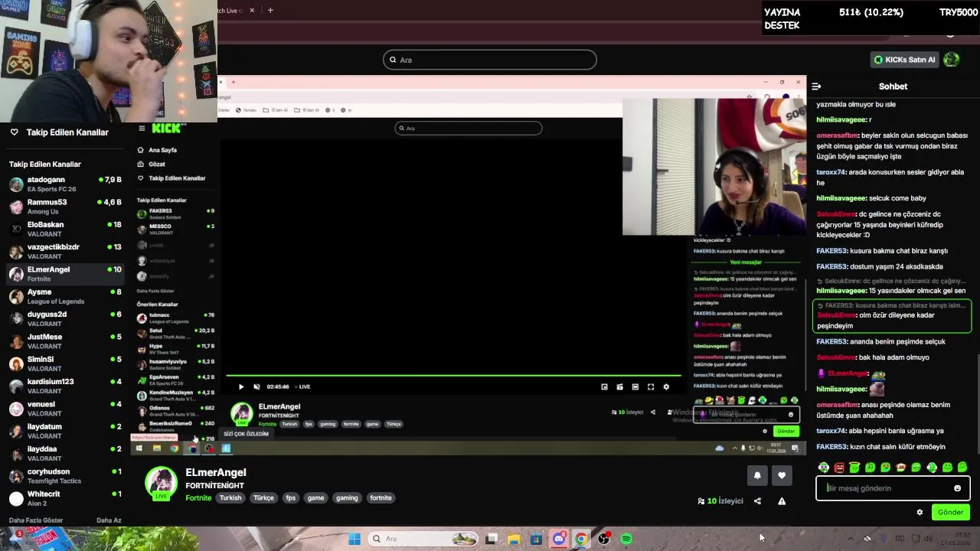Open vazgectikbizdr channel in sidebar
980x551 pixels.
click(x=65, y=252)
